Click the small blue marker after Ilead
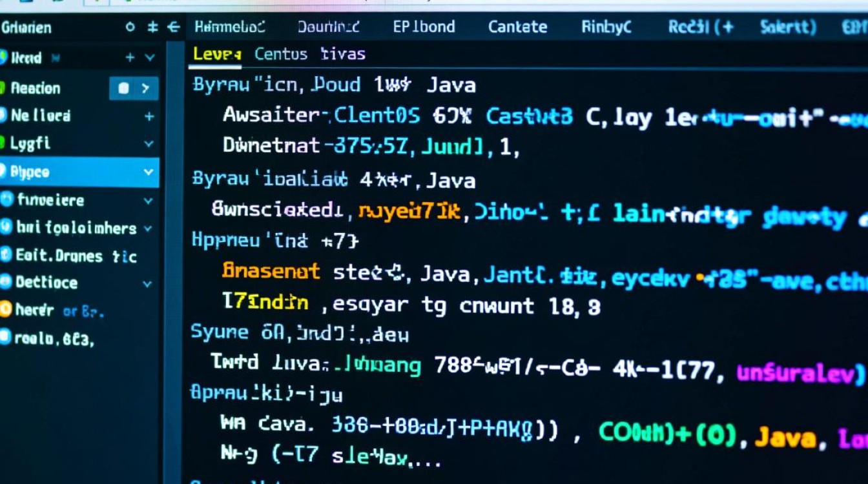Image resolution: width=868 pixels, height=484 pixels. click(54, 59)
